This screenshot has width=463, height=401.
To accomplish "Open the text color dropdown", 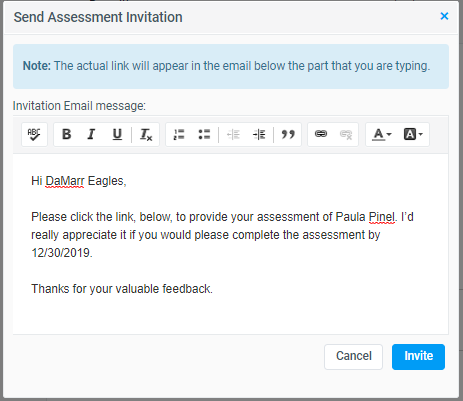I will click(382, 134).
